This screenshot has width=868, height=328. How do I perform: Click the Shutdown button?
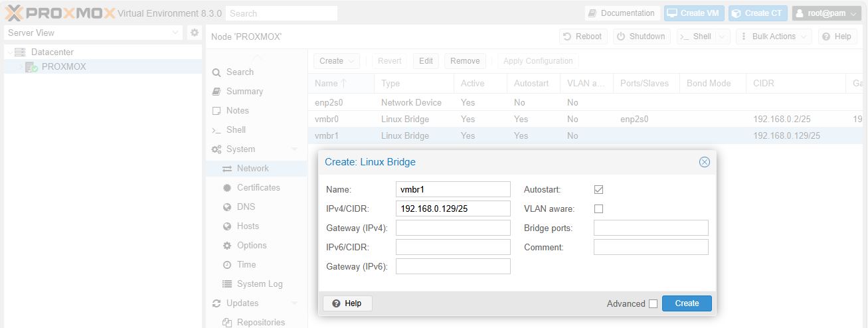click(641, 37)
